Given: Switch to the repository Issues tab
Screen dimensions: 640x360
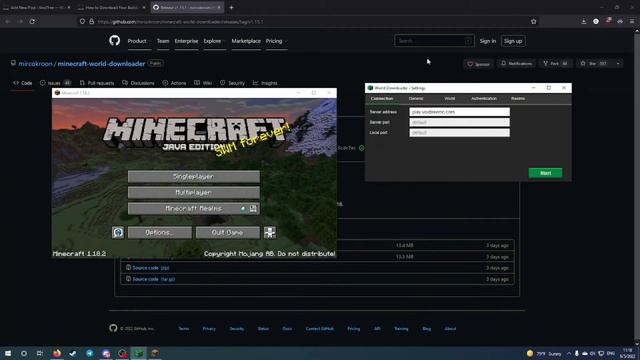Looking at the screenshot, I should 55,83.
